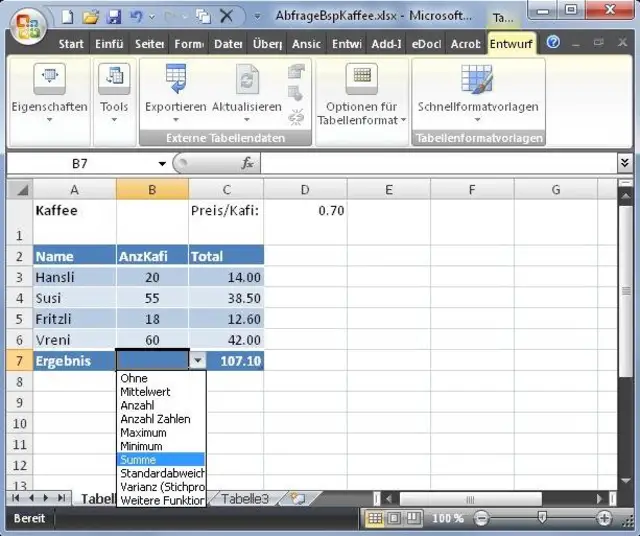Go to the last sheet tab arrow
The height and width of the screenshot is (536, 640).
pyautogui.click(x=61, y=498)
